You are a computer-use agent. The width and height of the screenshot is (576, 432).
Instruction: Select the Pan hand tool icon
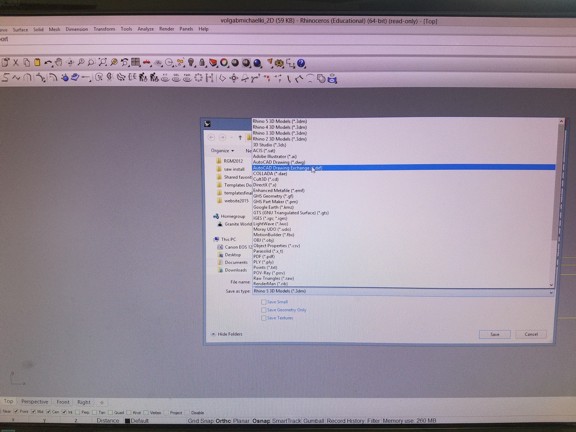tap(59, 63)
